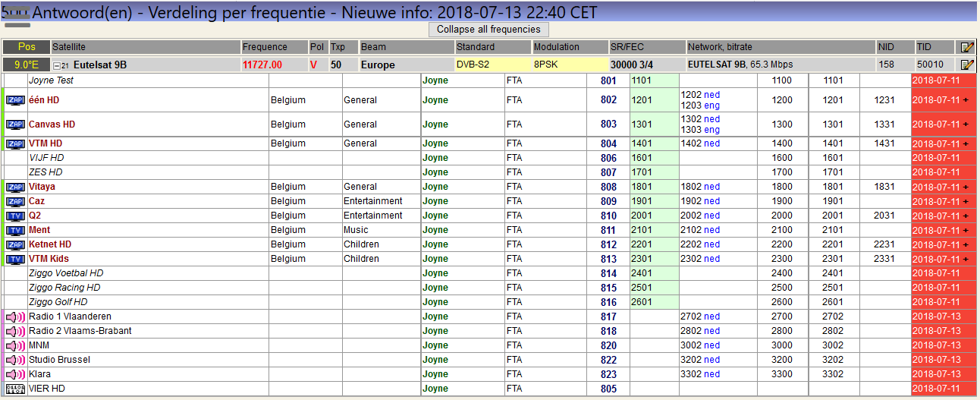Click the ZAP icon next to Vitaya
This screenshot has height=400, width=980.
tap(15, 187)
